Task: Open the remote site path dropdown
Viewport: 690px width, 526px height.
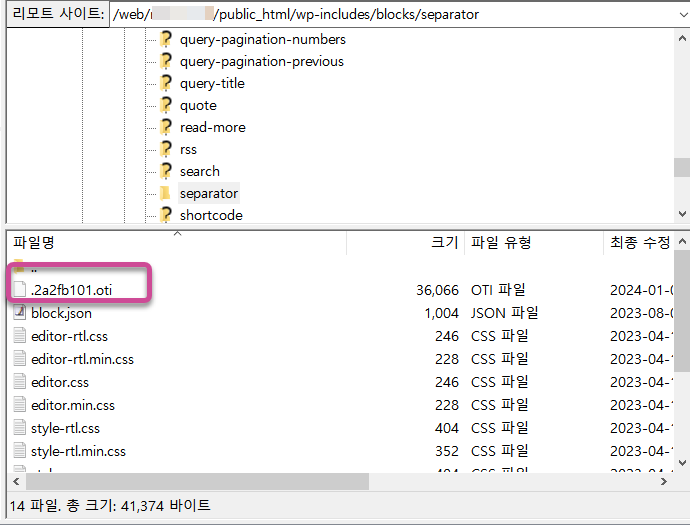Action: (x=683, y=15)
